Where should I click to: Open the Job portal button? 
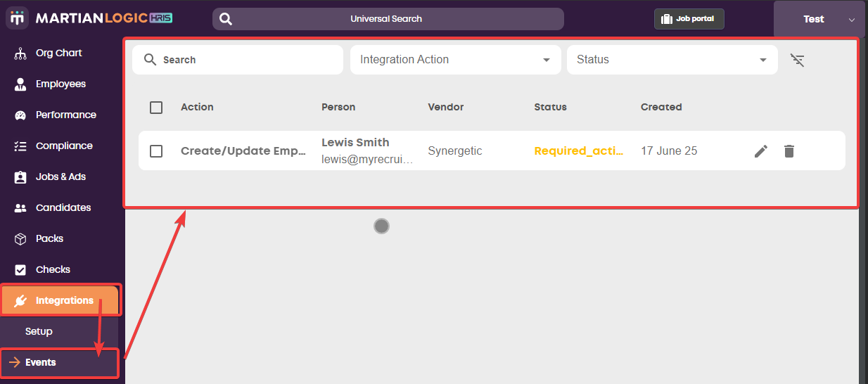click(689, 19)
